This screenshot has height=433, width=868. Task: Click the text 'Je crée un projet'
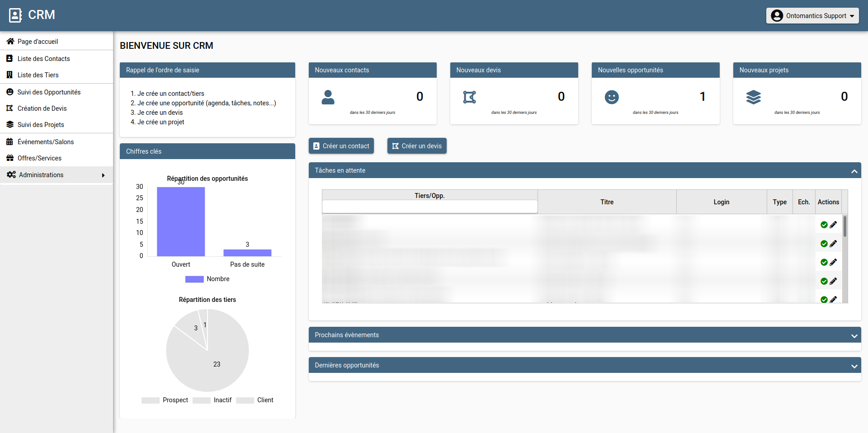[160, 122]
